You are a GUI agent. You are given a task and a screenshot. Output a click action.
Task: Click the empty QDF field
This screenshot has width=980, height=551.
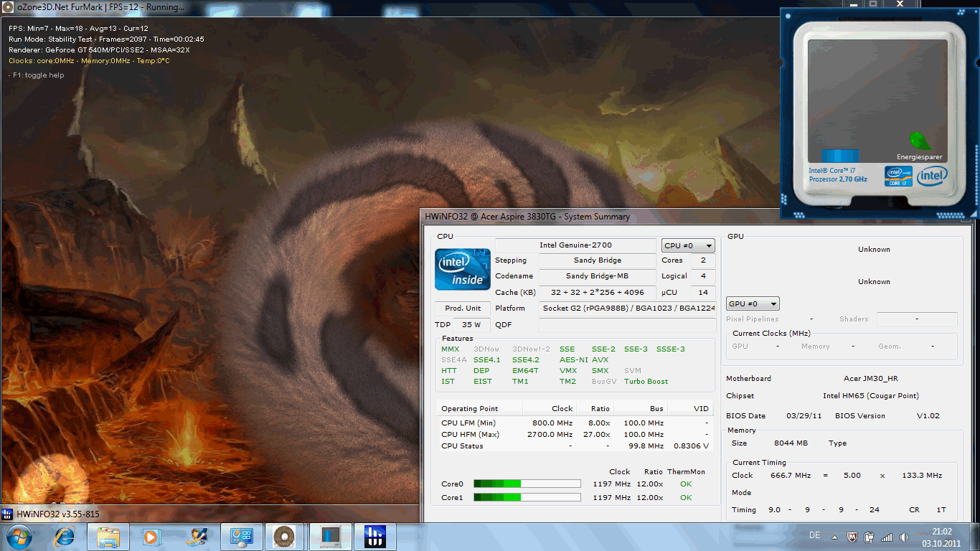628,324
